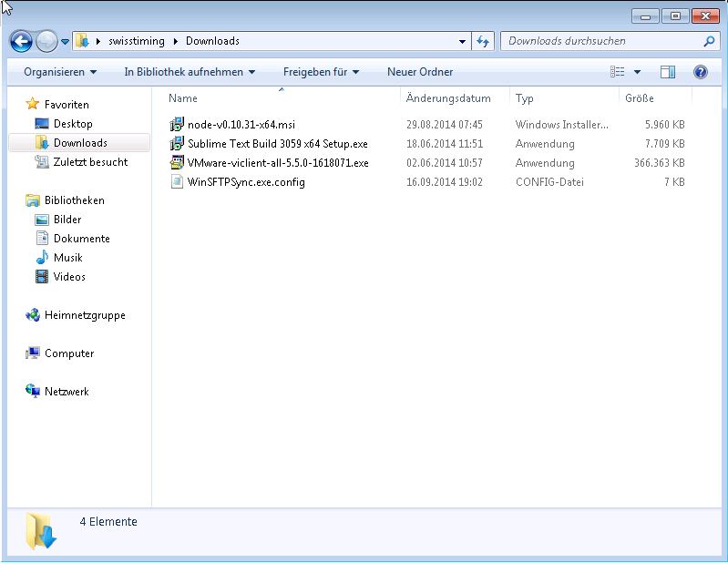Expand the arrow between swisstiming and Downloads

coord(176,41)
